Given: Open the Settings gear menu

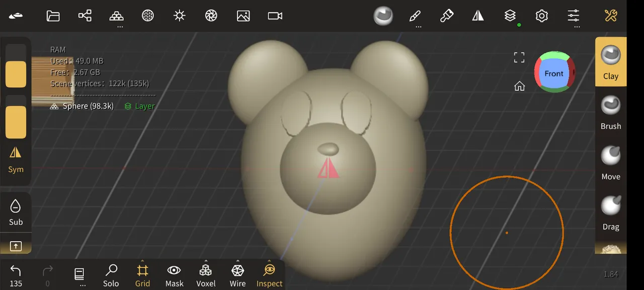Looking at the screenshot, I should 542,16.
